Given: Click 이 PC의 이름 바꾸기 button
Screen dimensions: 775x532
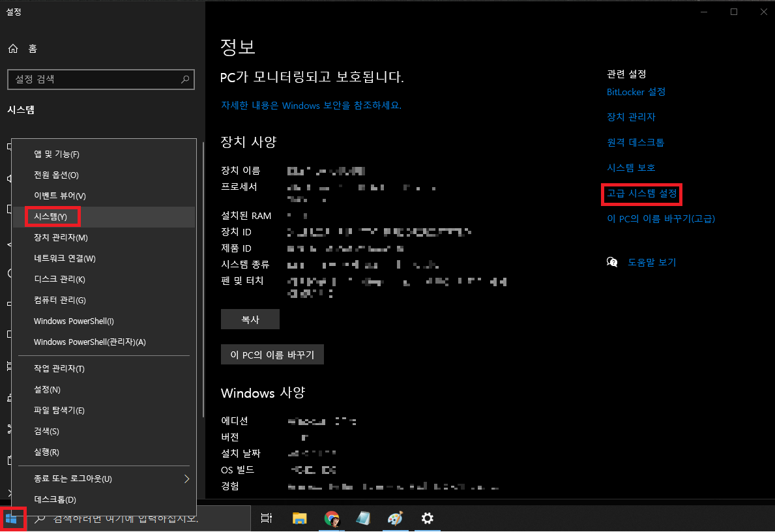Looking at the screenshot, I should (272, 355).
